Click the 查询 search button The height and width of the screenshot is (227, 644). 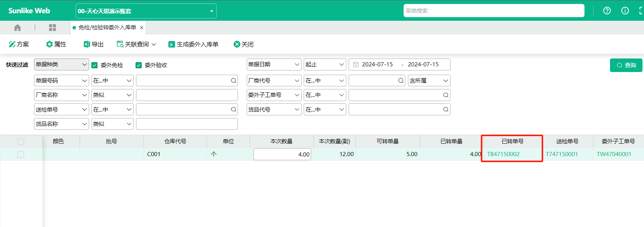click(626, 65)
